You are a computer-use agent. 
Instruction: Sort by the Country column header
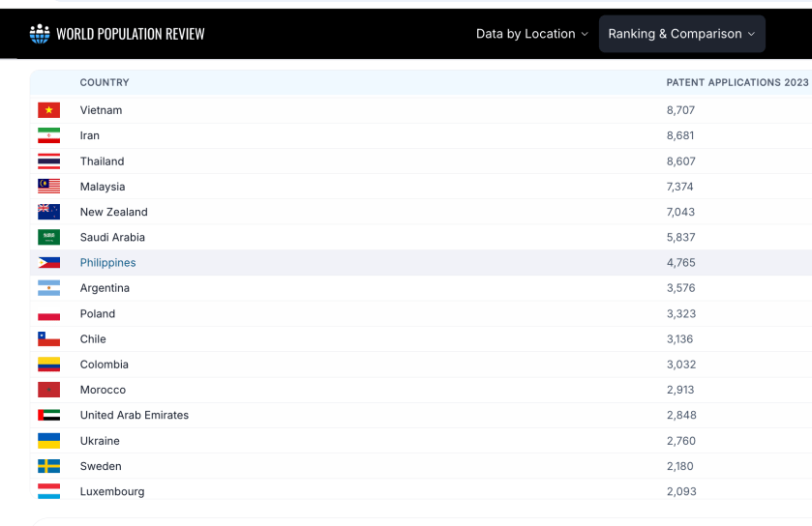[x=105, y=83]
